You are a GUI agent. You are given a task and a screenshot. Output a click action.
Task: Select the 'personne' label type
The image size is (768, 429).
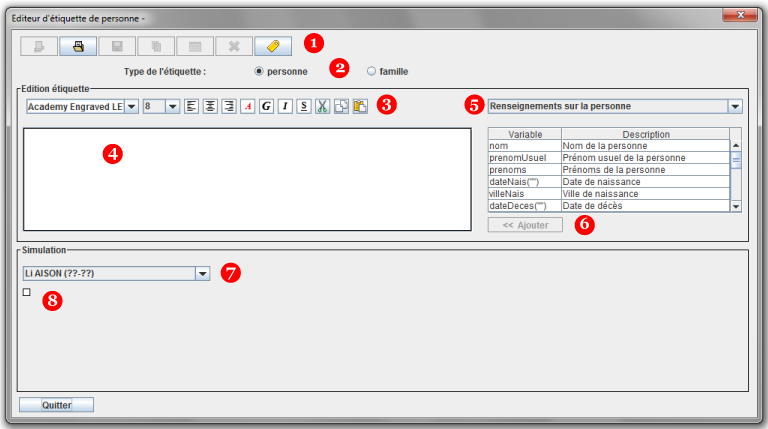coord(281,72)
